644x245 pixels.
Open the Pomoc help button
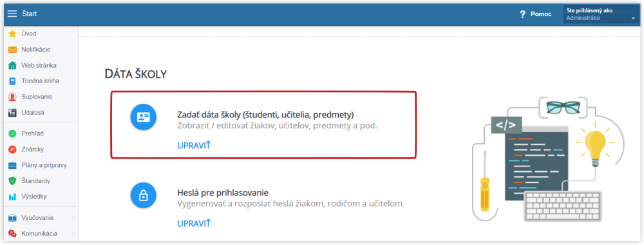536,14
